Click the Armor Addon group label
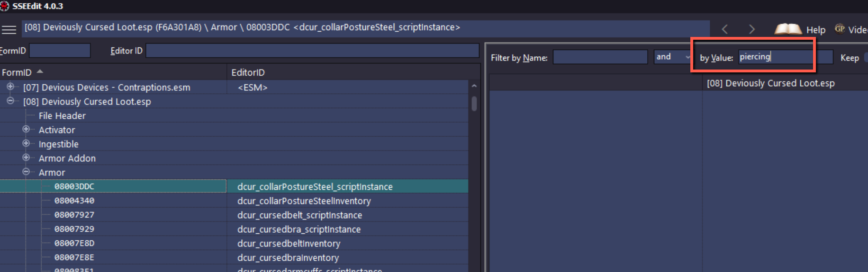 point(67,158)
